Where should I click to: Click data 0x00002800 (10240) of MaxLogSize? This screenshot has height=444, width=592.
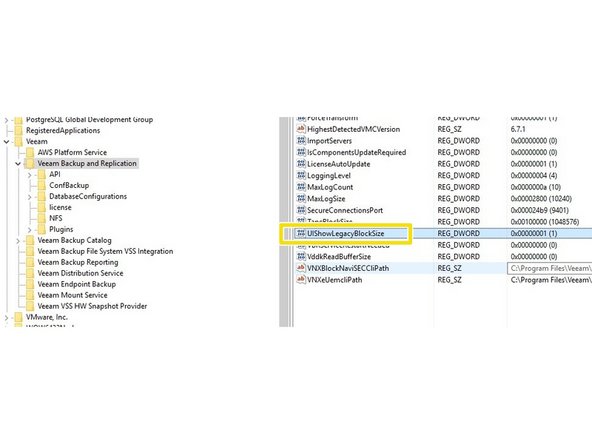[x=541, y=199]
